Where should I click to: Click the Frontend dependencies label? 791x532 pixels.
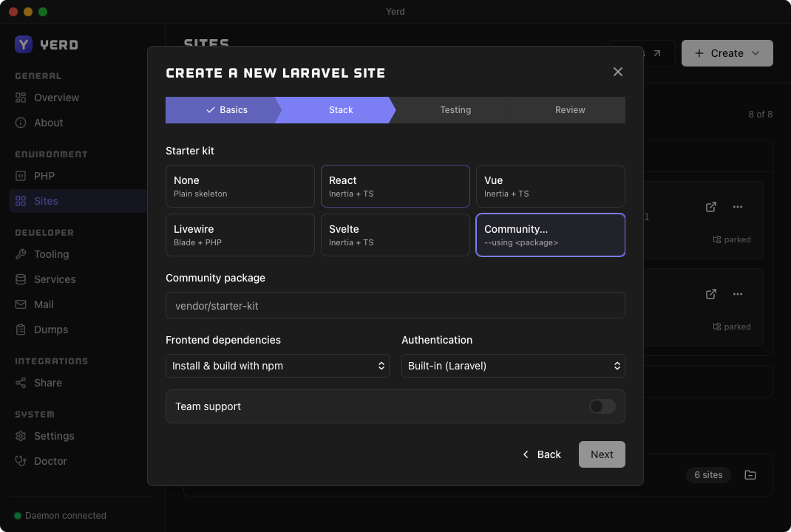[x=223, y=340]
